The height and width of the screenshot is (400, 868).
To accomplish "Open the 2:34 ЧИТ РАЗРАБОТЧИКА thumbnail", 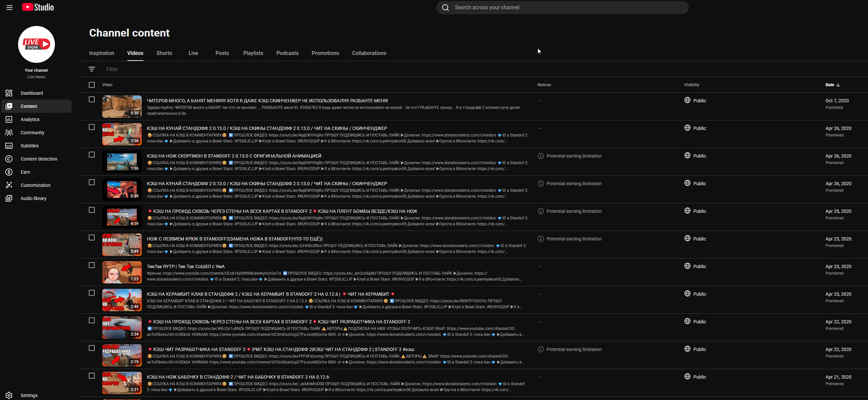I will click(x=122, y=328).
